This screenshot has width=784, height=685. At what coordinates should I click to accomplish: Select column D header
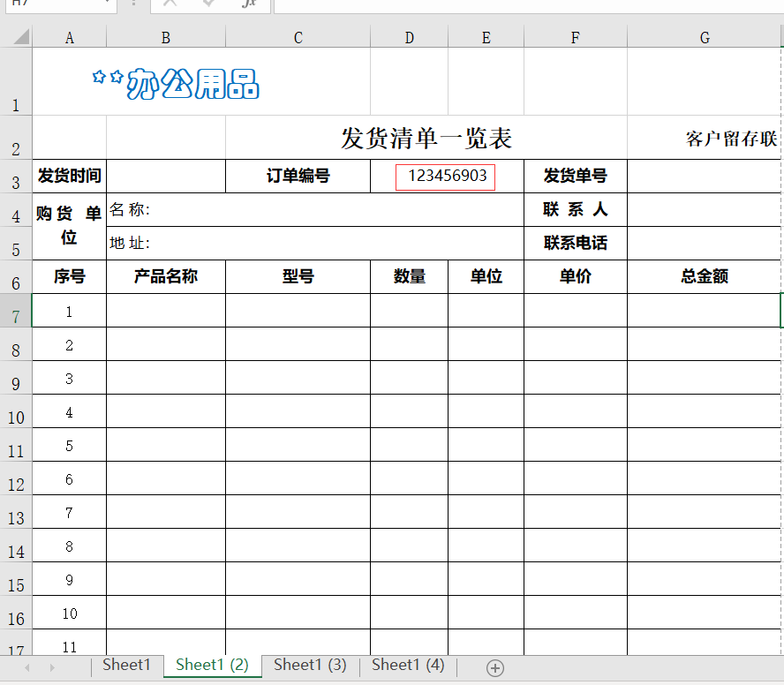(409, 37)
